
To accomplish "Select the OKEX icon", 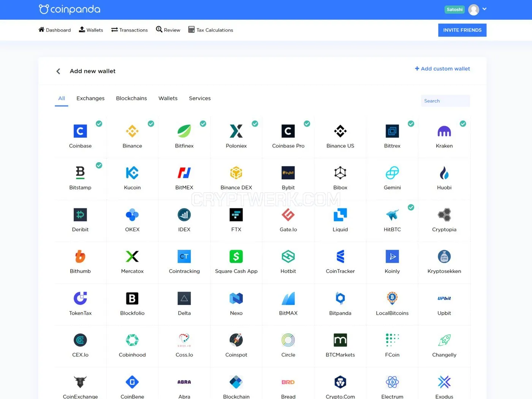I will pos(132,215).
